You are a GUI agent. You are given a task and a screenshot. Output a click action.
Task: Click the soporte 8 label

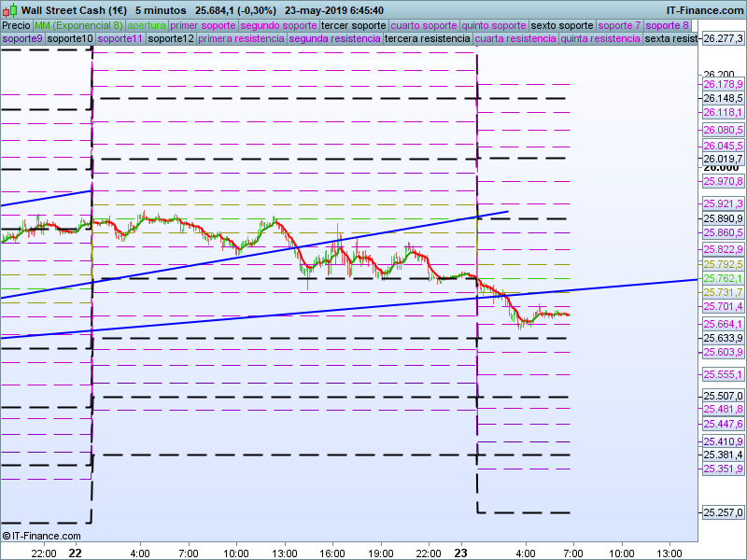pyautogui.click(x=667, y=25)
